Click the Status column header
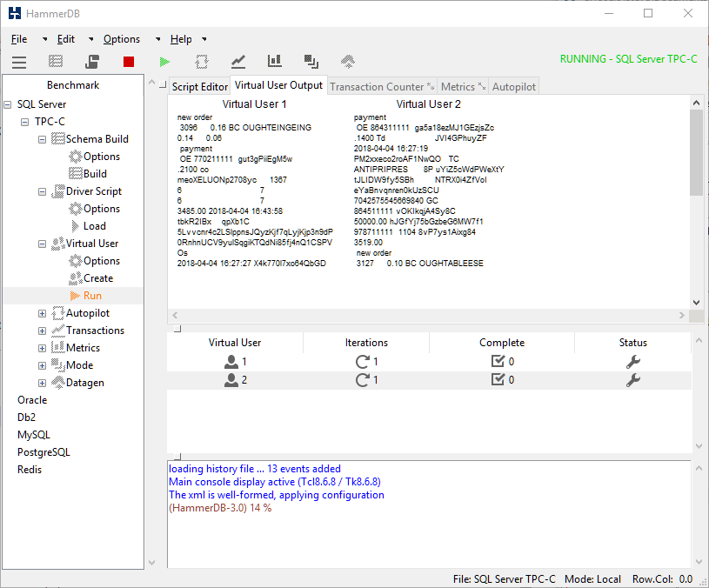 pyautogui.click(x=632, y=343)
